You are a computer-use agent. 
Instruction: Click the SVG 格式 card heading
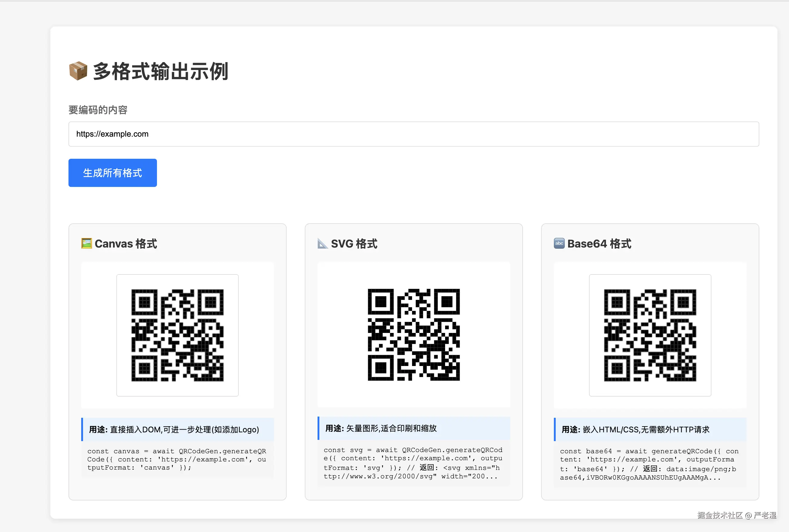coord(354,244)
